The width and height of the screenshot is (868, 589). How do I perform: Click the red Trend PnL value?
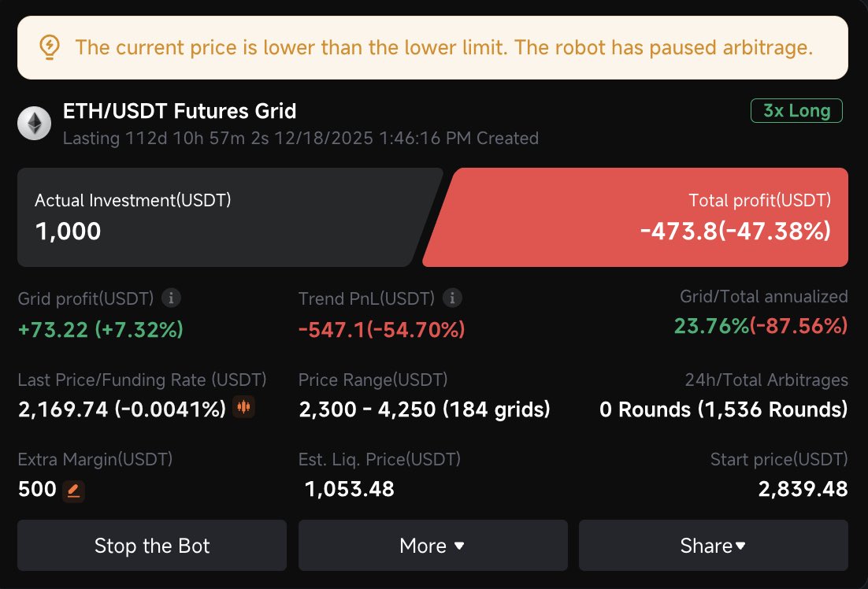[x=381, y=329]
